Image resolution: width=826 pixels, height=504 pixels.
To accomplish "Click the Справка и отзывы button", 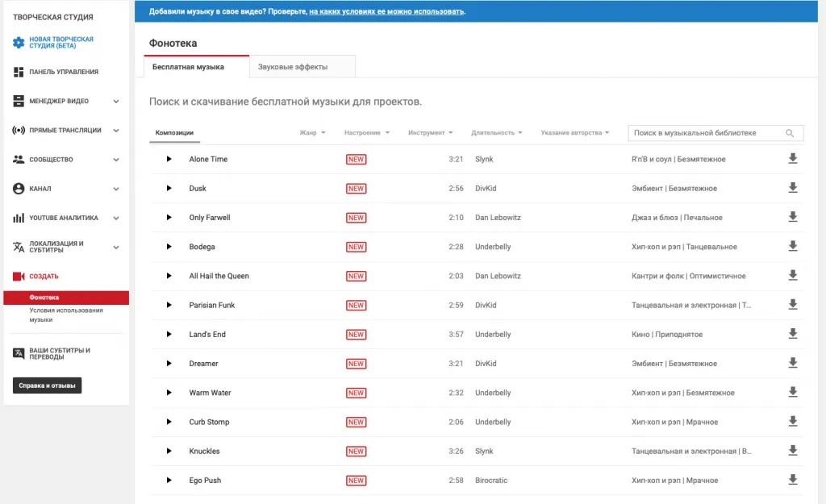I will (47, 385).
